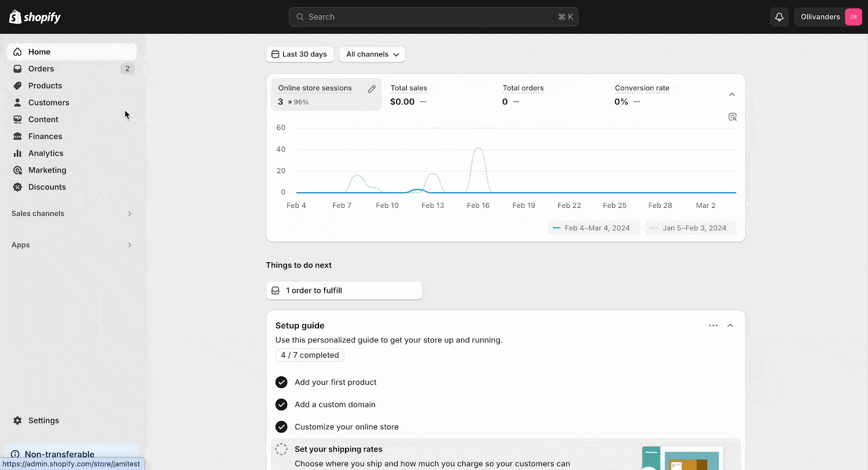This screenshot has height=470, width=868.
Task: Open Setup guide three-dot menu
Action: [x=713, y=326]
